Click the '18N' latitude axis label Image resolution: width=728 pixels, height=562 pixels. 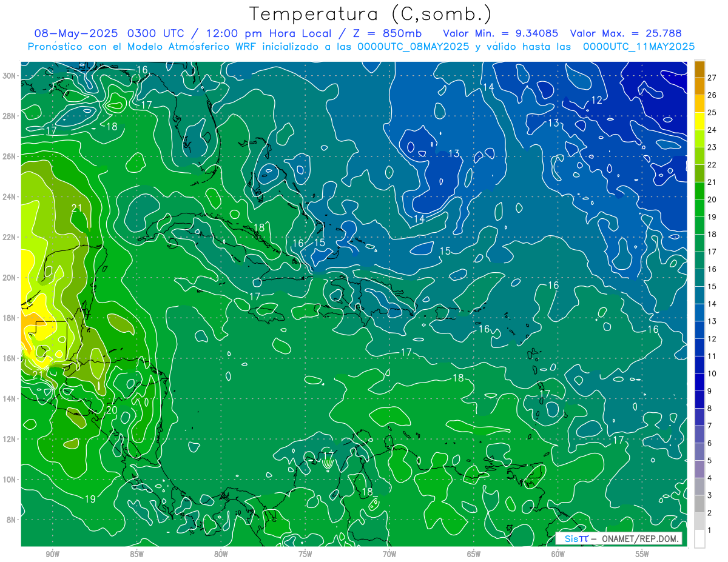10,318
